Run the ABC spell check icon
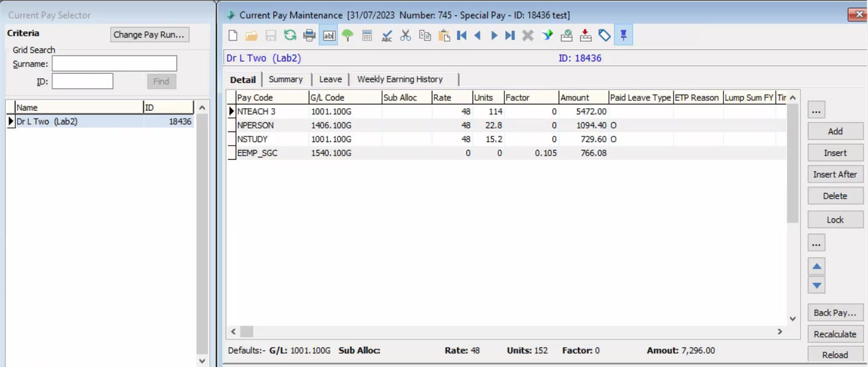868x367 pixels. (386, 36)
